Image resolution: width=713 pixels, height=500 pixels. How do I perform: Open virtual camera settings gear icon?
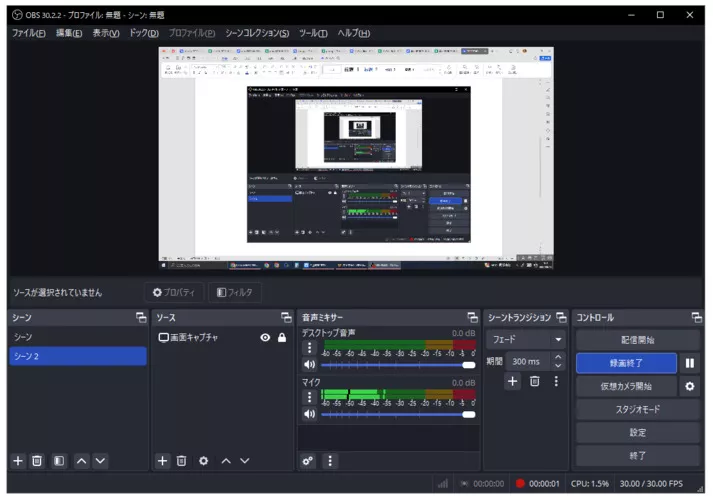coord(689,386)
